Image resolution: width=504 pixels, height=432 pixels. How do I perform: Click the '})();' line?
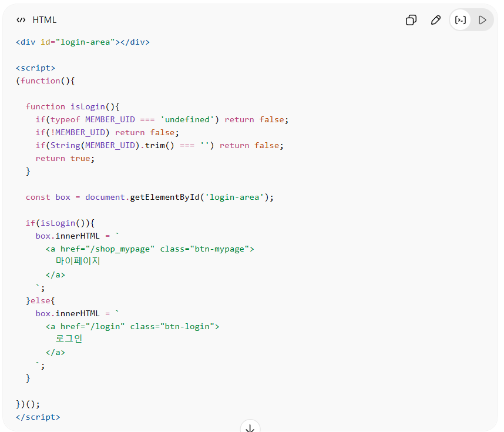(x=28, y=404)
